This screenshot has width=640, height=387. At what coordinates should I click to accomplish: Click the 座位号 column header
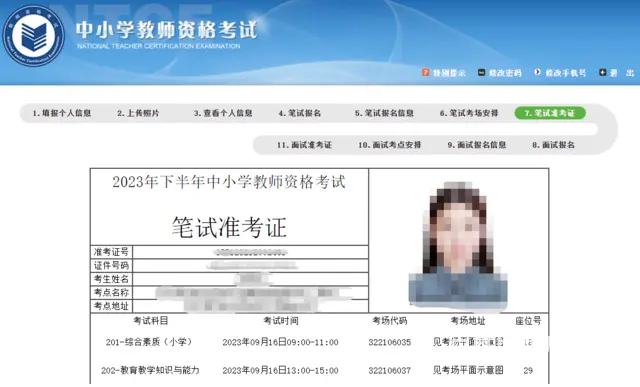point(528,321)
